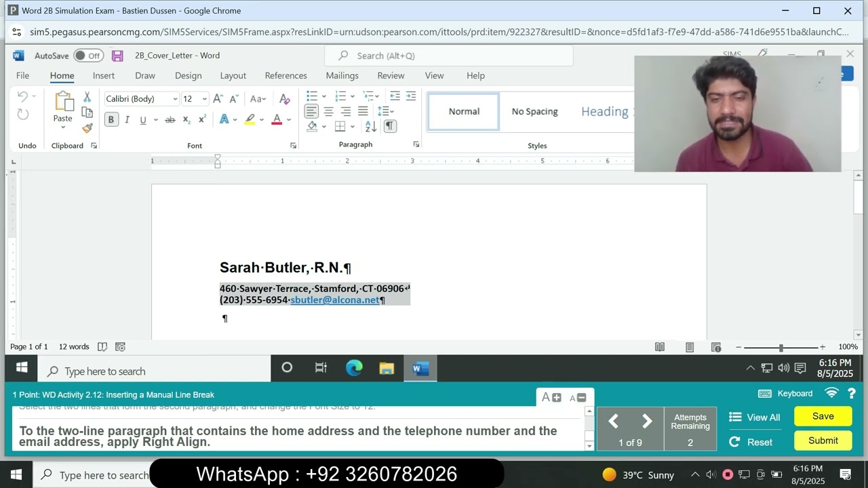Toggle Subscript formatting
868x488 pixels.
tap(186, 120)
